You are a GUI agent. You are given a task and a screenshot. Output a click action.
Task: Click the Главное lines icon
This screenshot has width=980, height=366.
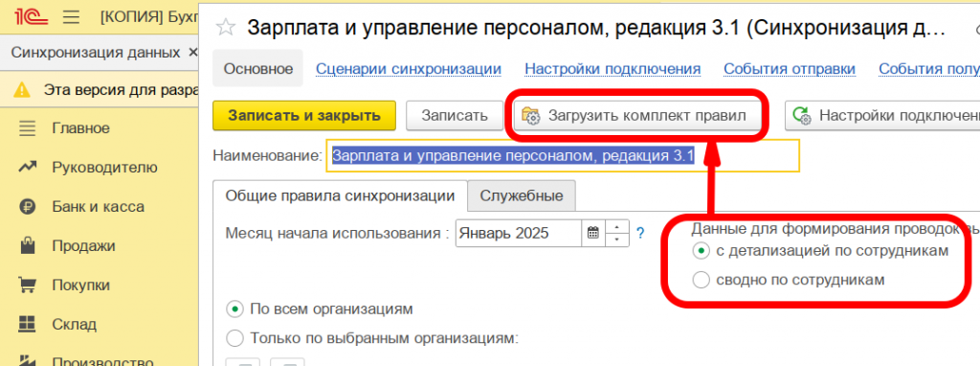point(28,129)
